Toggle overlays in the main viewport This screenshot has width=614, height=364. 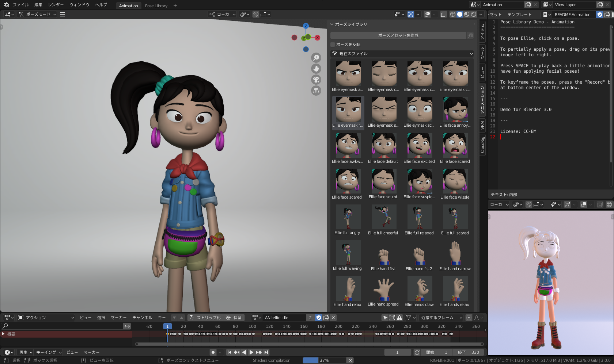click(x=427, y=14)
